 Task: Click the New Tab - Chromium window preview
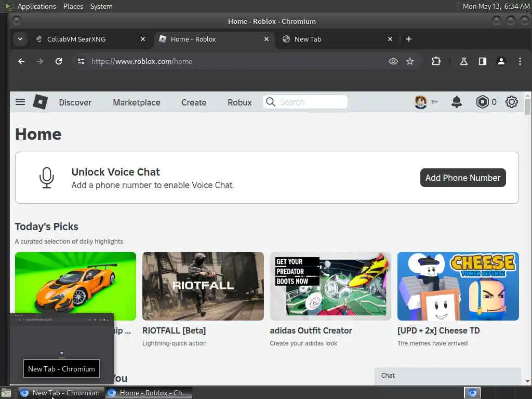(x=61, y=348)
